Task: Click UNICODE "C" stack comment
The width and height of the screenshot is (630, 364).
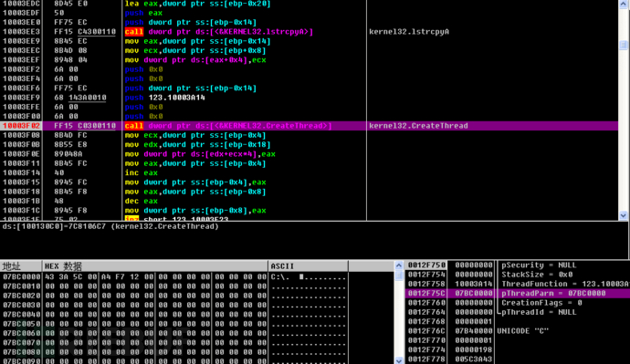Action: pyautogui.click(x=523, y=331)
